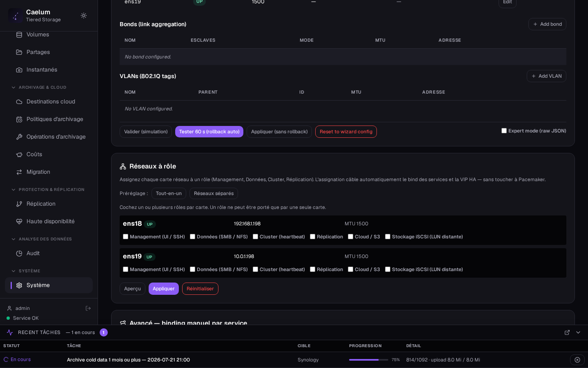Open the Volumes page
This screenshot has width=588, height=368.
click(x=49, y=35)
